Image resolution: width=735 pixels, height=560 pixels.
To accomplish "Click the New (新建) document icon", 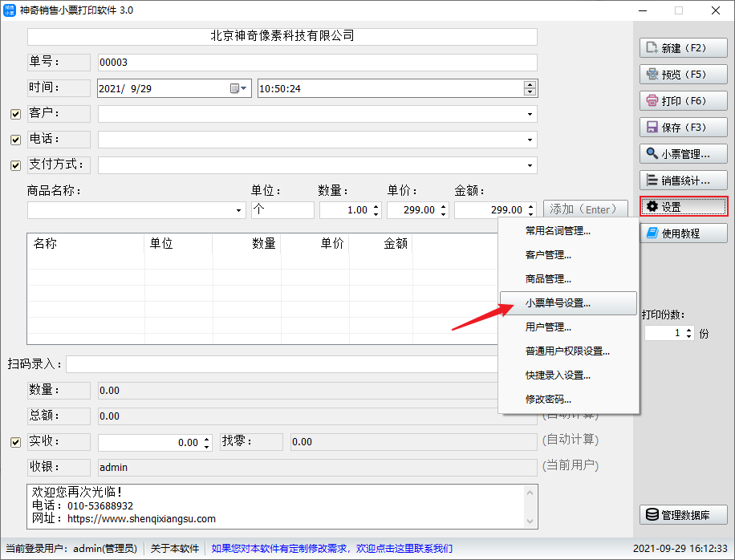I will (x=652, y=48).
